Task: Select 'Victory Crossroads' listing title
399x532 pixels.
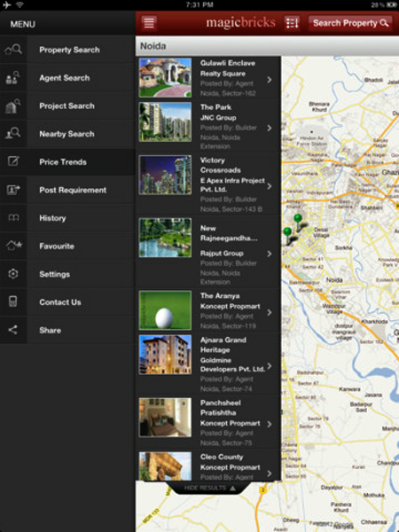Action: coord(221,165)
